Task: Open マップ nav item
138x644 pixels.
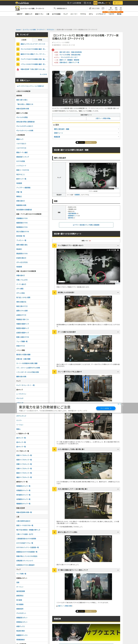Action: [65, 14]
